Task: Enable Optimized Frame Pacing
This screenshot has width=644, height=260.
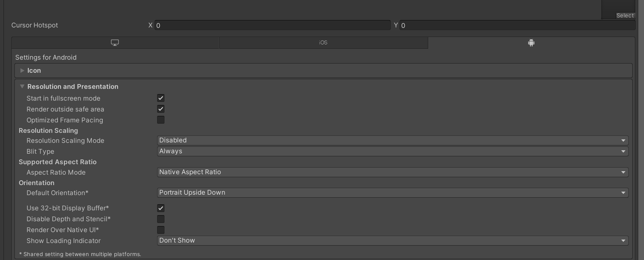Action: [x=161, y=120]
